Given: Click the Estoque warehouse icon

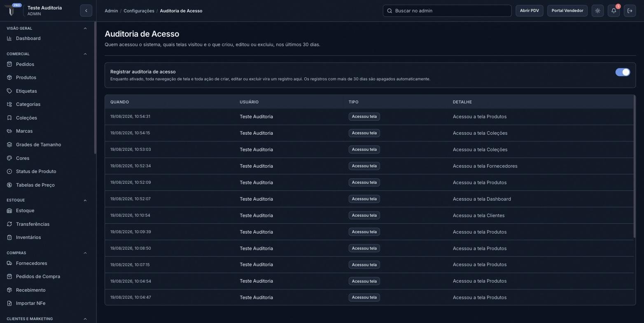Looking at the screenshot, I should click(9, 211).
